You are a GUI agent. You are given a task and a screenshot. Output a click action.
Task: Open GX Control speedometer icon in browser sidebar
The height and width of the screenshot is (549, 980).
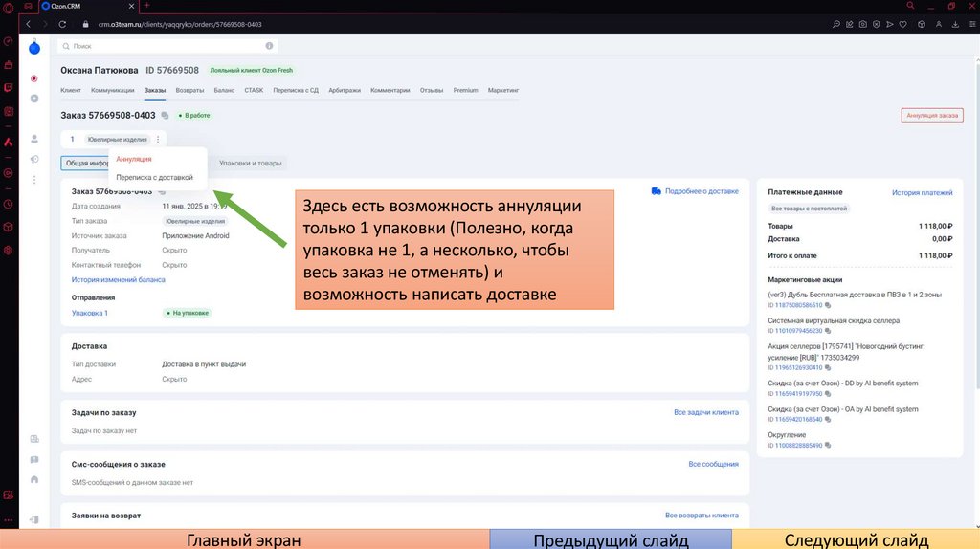point(8,41)
